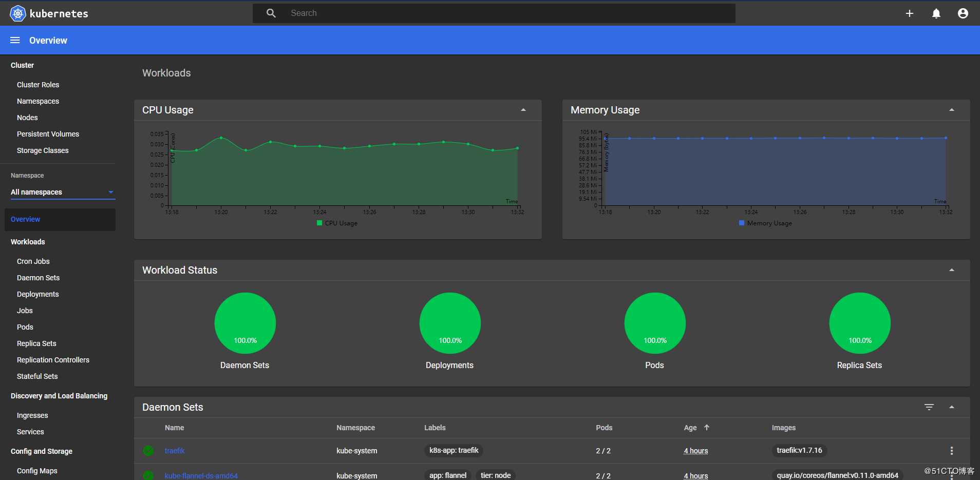Open Deployments sidebar item
Viewport: 980px width, 480px height.
point(37,294)
